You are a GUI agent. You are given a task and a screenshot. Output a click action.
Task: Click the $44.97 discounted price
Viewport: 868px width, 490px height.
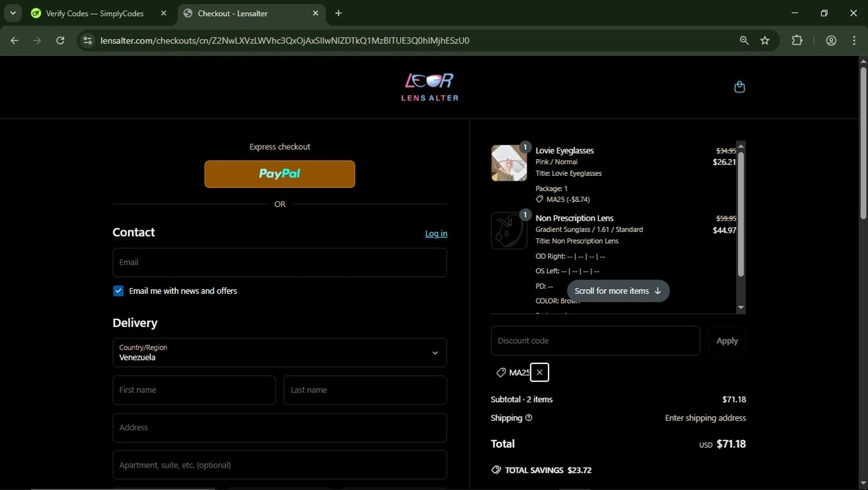pos(724,230)
